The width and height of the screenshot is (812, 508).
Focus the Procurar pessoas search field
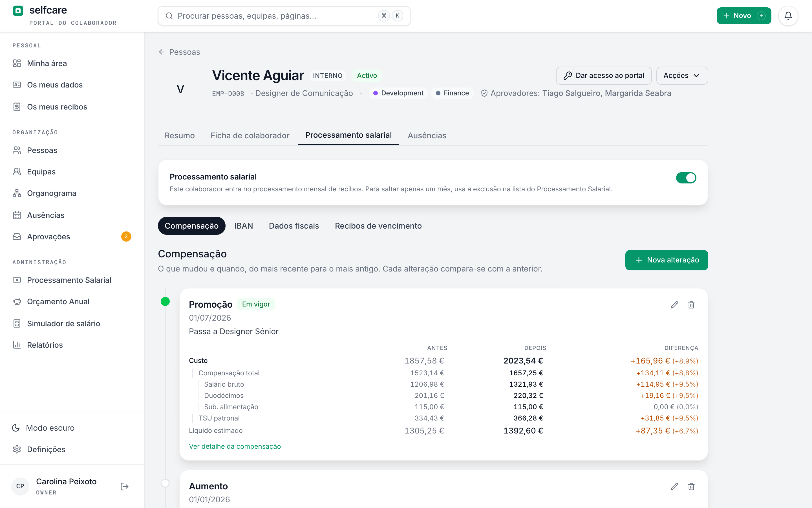coord(284,16)
